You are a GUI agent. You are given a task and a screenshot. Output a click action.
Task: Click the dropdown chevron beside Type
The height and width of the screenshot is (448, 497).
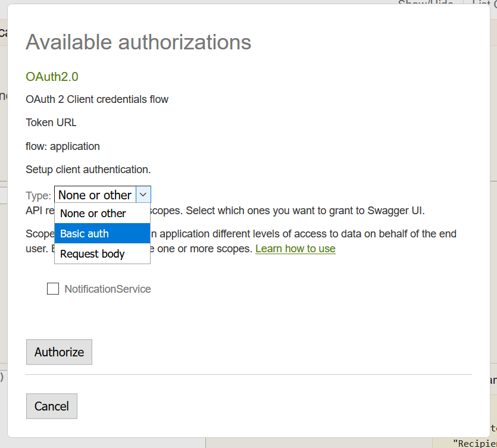(143, 195)
